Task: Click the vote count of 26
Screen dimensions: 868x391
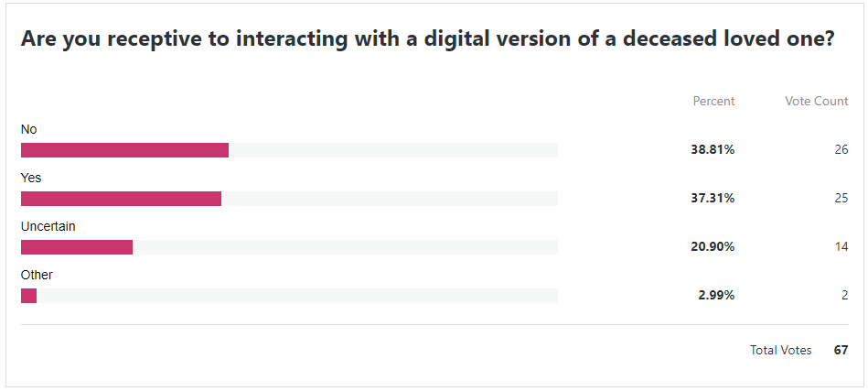Action: pos(841,150)
